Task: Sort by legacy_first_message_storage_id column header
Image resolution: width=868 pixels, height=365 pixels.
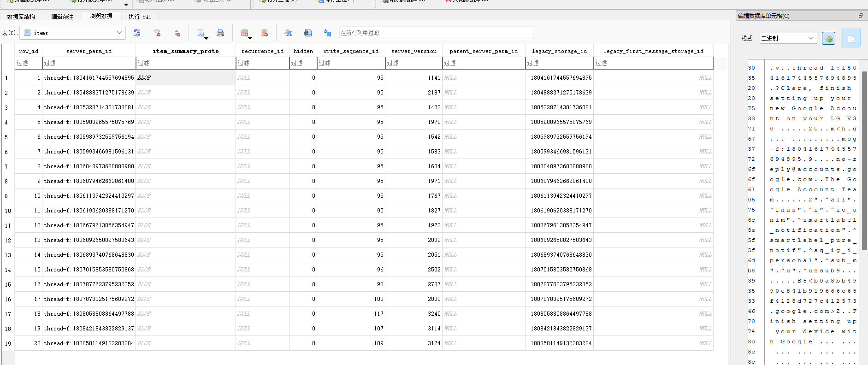Action: pyautogui.click(x=654, y=51)
